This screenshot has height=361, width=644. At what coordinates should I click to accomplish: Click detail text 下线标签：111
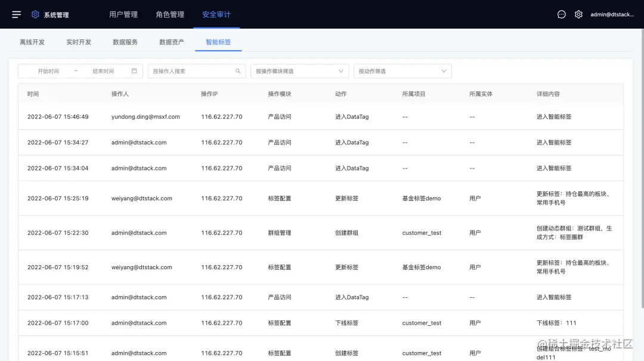556,323
